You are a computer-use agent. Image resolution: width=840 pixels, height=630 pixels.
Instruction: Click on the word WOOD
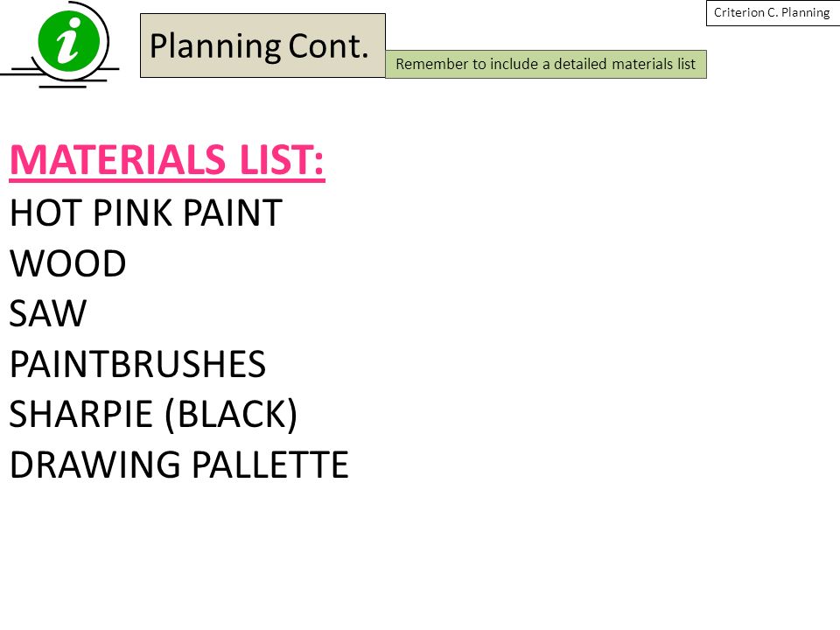tap(68, 263)
